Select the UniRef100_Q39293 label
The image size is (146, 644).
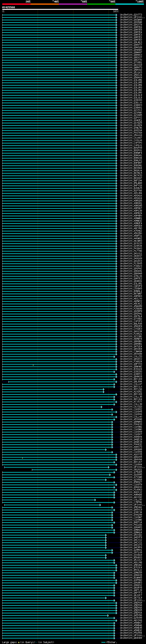coord(131,371)
